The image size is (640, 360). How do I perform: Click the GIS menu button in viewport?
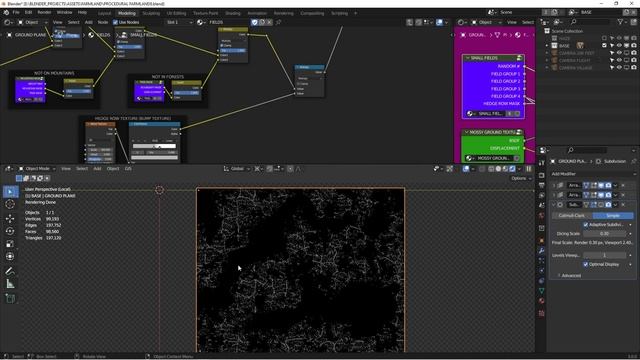click(x=128, y=169)
